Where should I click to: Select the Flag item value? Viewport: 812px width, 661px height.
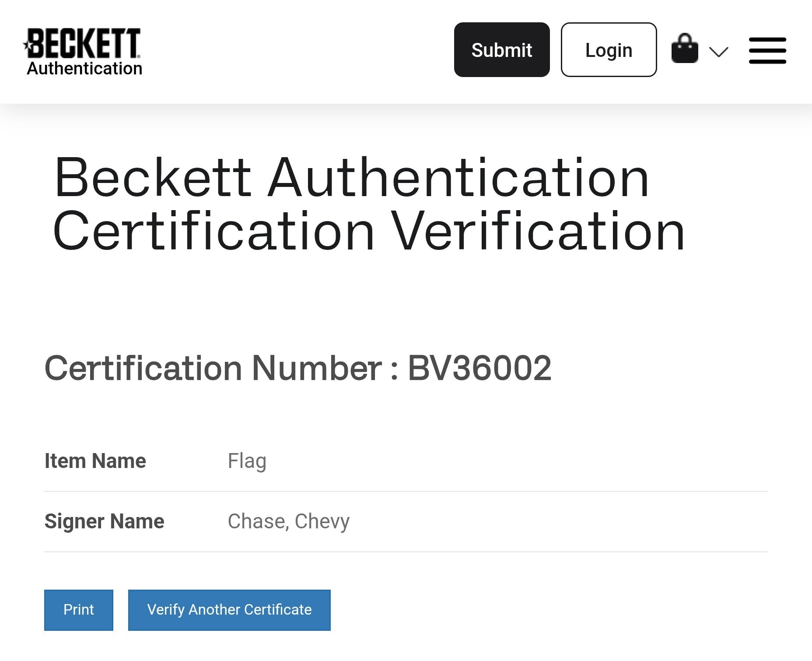(247, 461)
